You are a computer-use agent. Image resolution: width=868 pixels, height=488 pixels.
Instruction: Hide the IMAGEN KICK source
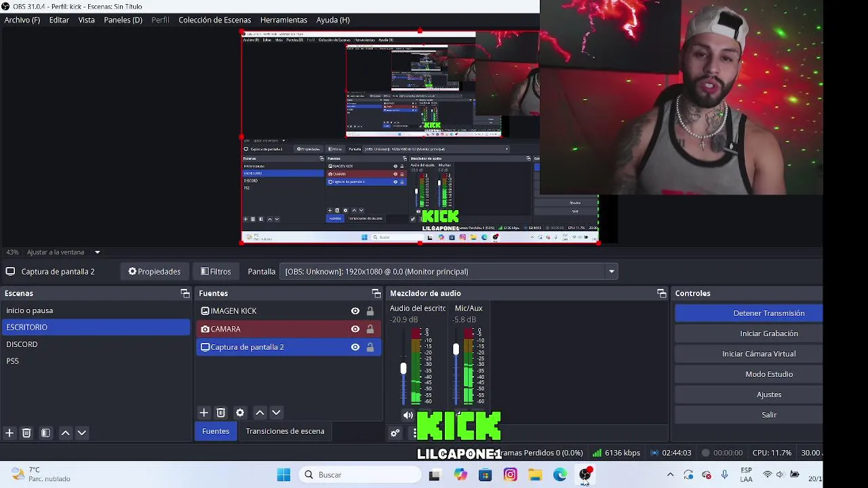[355, 311]
